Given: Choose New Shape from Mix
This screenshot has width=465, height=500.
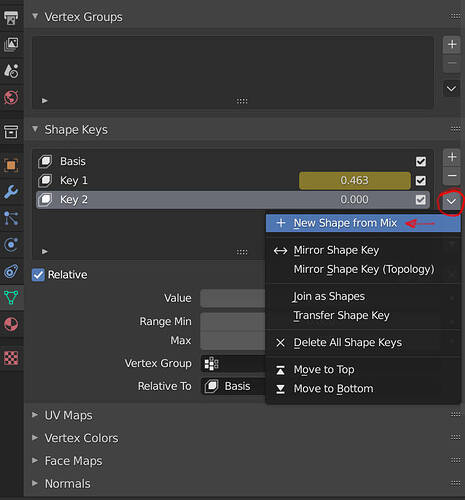Looking at the screenshot, I should tap(363, 223).
